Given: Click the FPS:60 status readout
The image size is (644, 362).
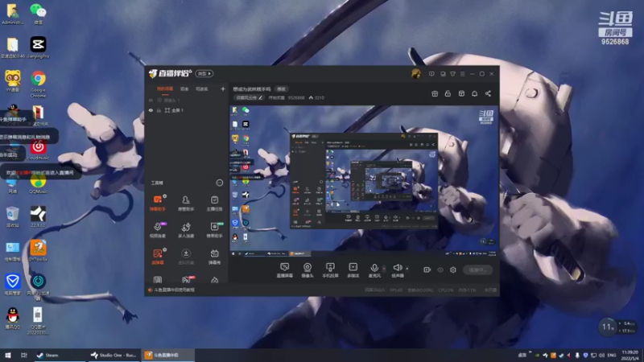Looking at the screenshot, I should tap(396, 290).
